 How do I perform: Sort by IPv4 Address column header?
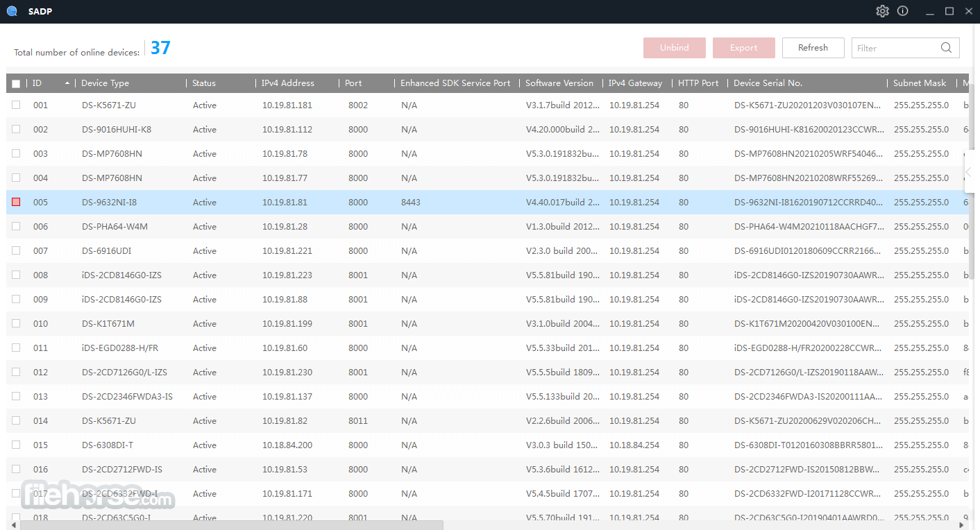[288, 83]
